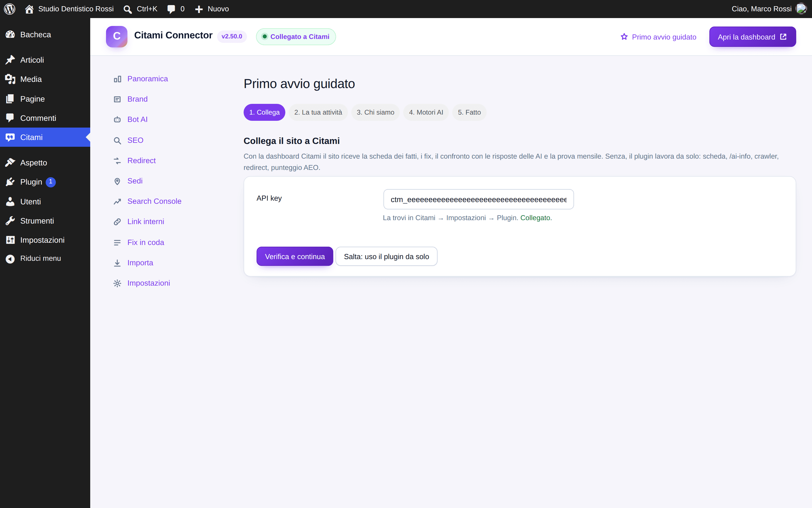
Task: Click the plus icon next to Nuovo
Action: pyautogui.click(x=199, y=9)
